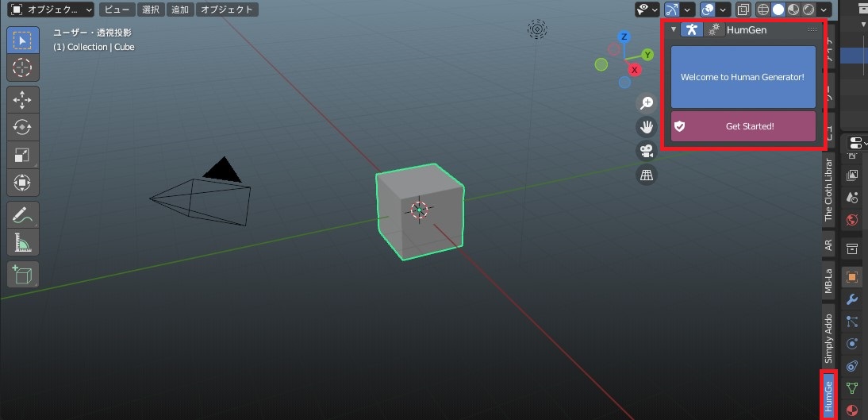
Task: Switch to The Cloth Librar sidebar tab
Action: (828, 190)
